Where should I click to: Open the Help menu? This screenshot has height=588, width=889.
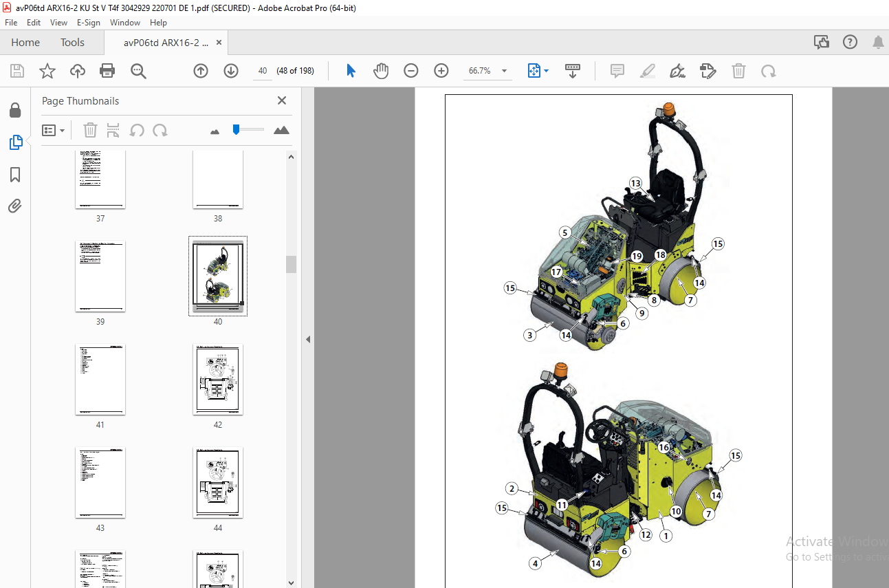(x=158, y=23)
